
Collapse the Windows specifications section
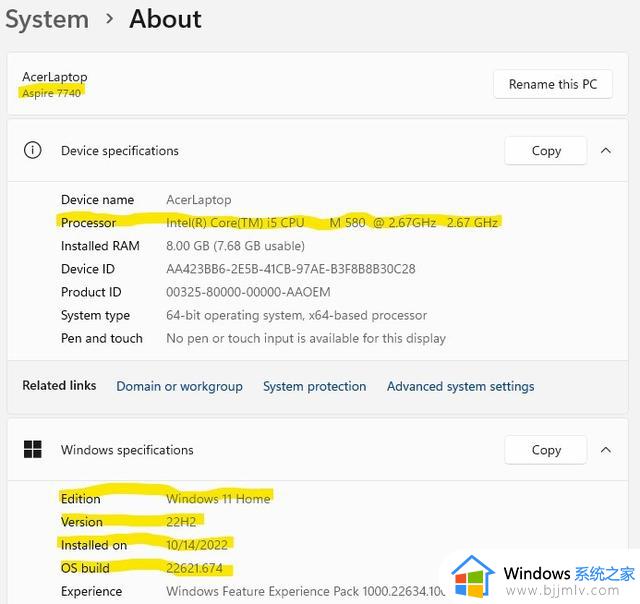606,450
